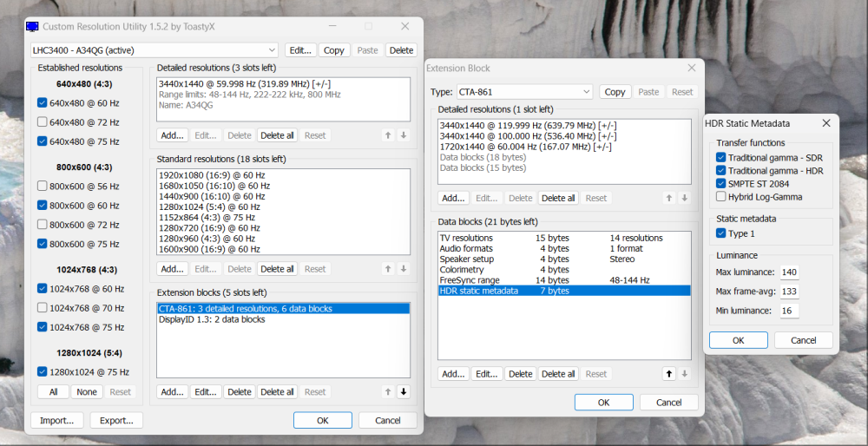Screen dimensions: 868x446
Task: Toggle 800x600 @ 60 Hz checkbox
Action: coord(42,206)
